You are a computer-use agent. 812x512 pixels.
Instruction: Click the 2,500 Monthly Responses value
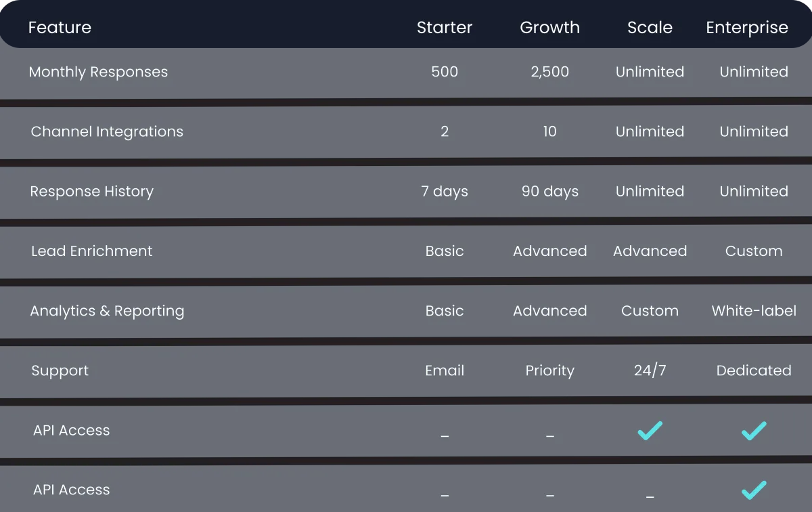[549, 72]
